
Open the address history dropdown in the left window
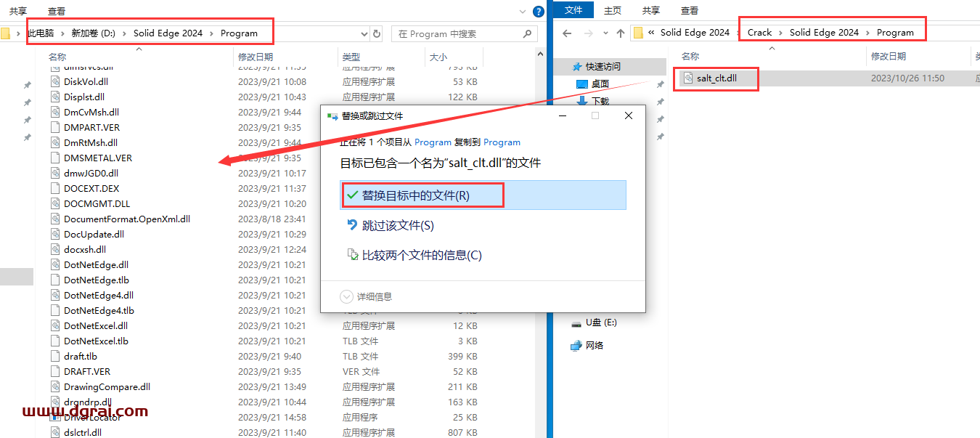pyautogui.click(x=364, y=33)
